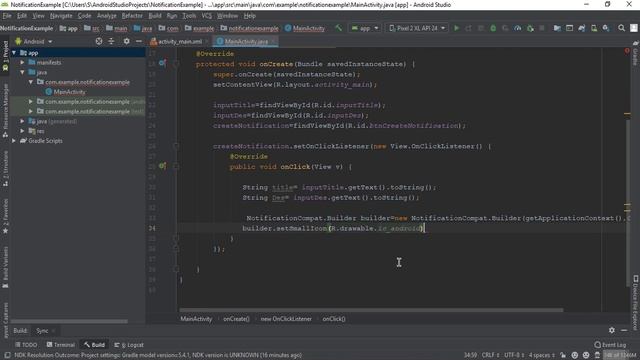The width and height of the screenshot is (640, 360).
Task: Click the 4 spaces indent selector
Action: (x=542, y=355)
